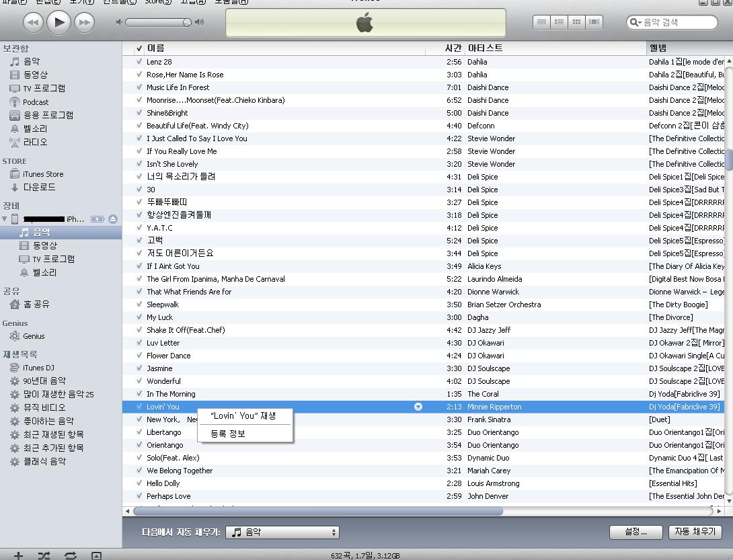This screenshot has width=733, height=560.
Task: Switch to Cover Flow view
Action: [x=594, y=22]
